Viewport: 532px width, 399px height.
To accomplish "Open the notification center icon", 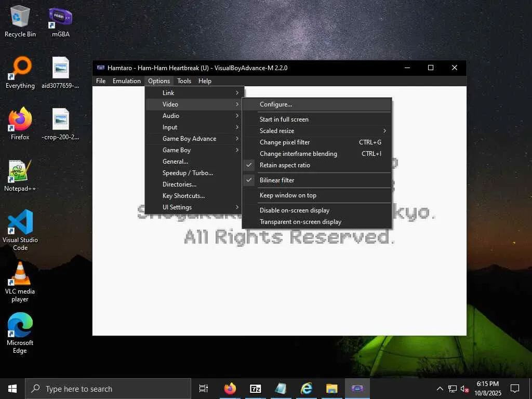I will click(515, 389).
